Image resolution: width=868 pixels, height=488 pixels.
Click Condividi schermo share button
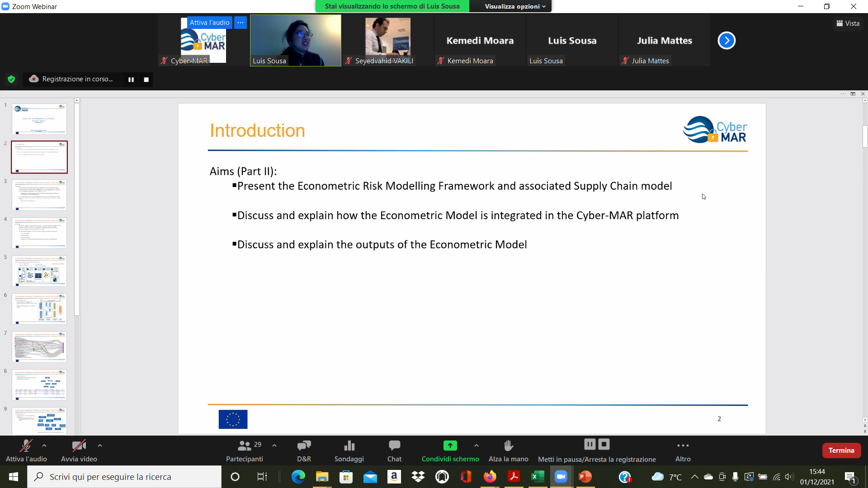(x=450, y=450)
